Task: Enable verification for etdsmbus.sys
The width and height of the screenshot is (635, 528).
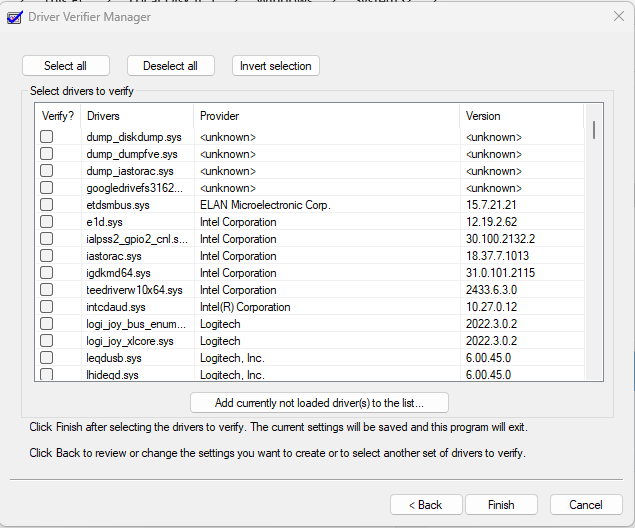Action: pyautogui.click(x=47, y=204)
